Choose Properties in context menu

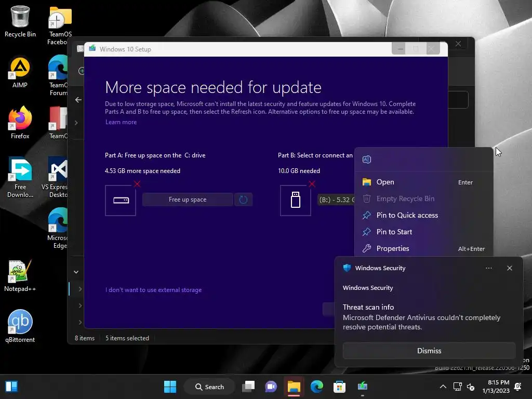coord(424,249)
